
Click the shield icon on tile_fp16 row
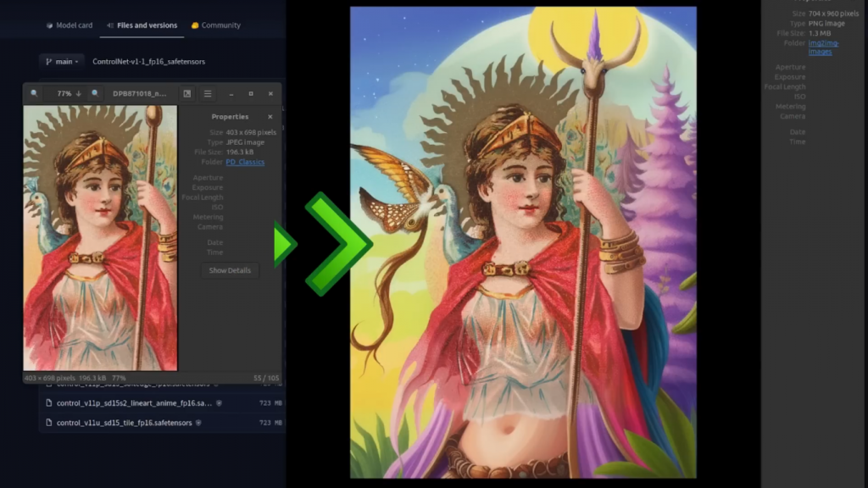pos(198,423)
